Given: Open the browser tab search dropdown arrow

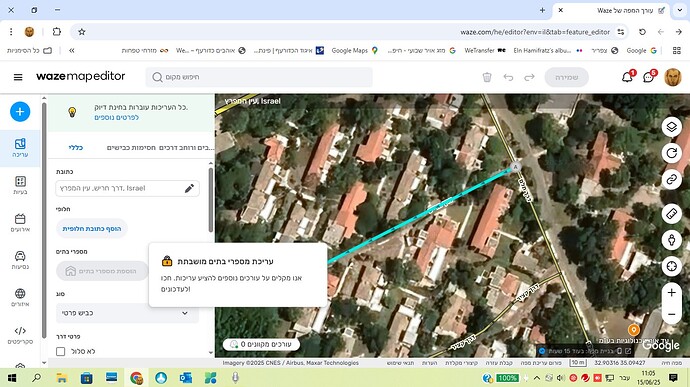Looking at the screenshot, I should (679, 10).
